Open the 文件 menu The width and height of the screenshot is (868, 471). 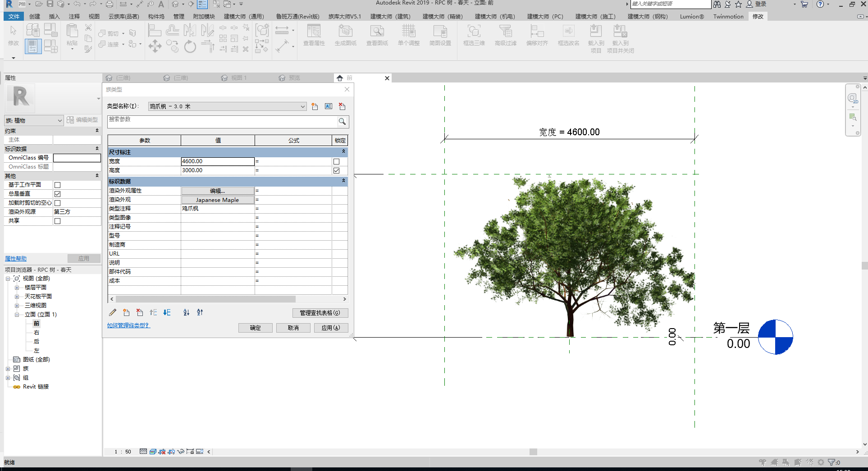point(14,17)
